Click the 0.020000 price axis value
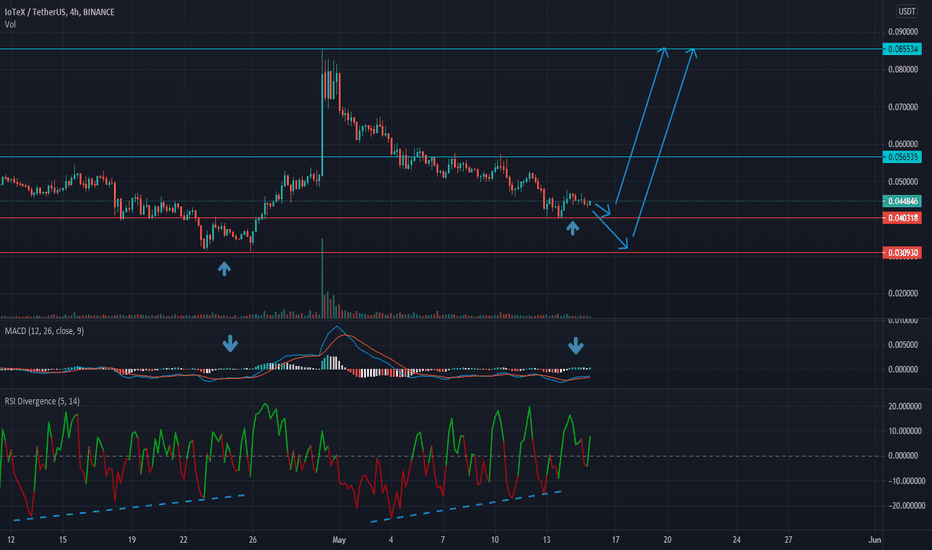This screenshot has height=550, width=932. 903,293
